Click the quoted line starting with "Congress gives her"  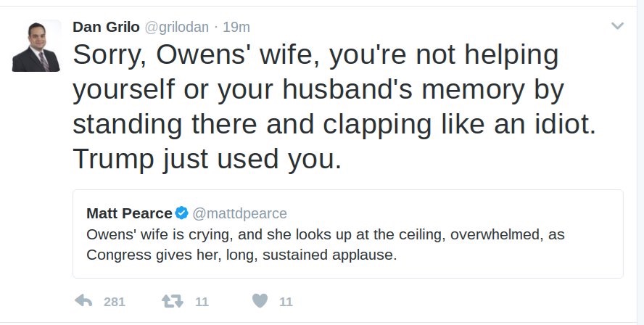241,255
